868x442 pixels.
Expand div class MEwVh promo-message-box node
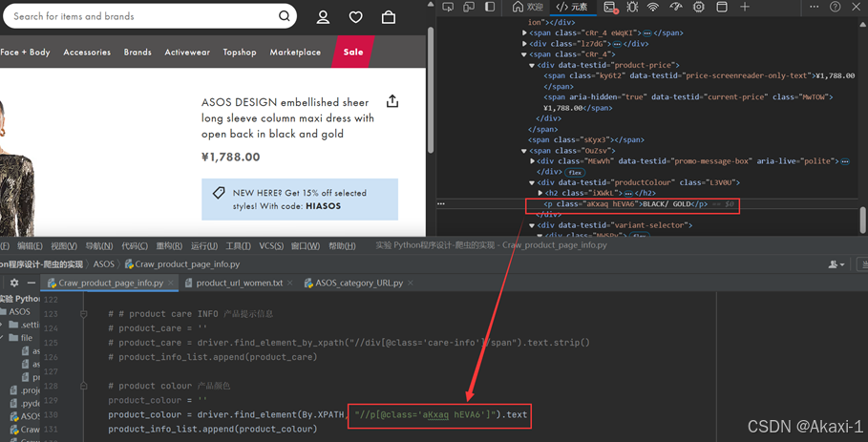(532, 161)
